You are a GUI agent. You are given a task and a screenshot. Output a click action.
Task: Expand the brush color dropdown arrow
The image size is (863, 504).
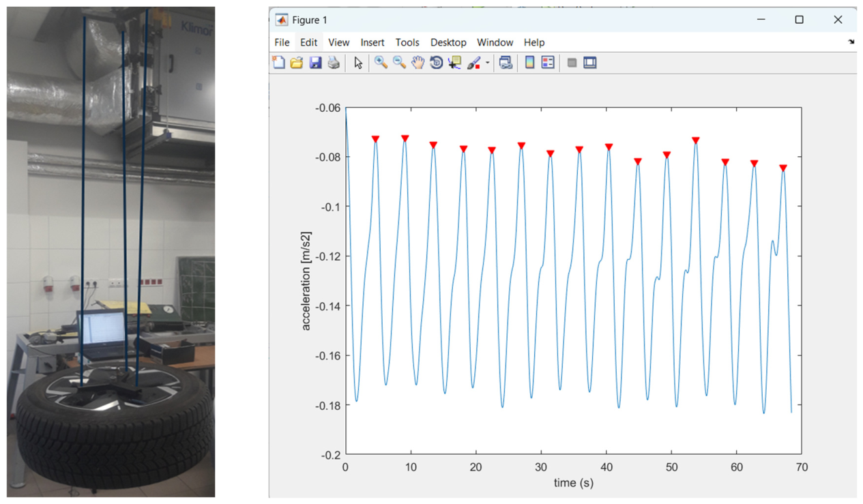click(488, 63)
